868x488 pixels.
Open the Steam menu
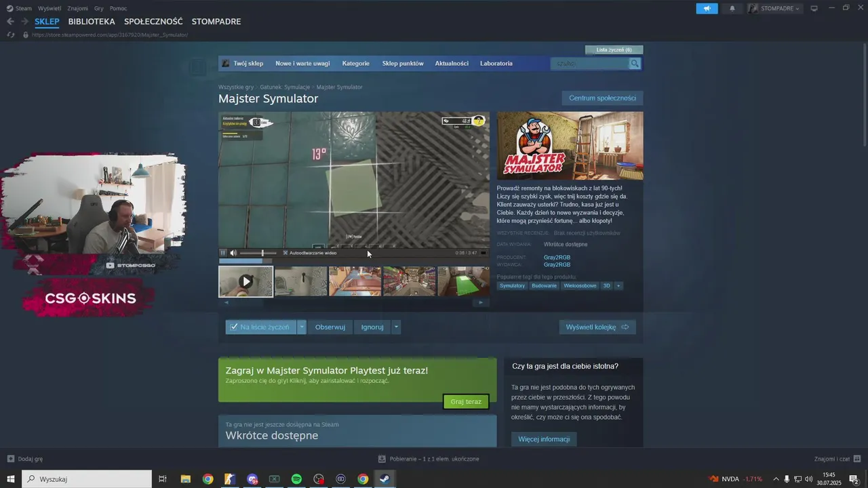pos(20,8)
